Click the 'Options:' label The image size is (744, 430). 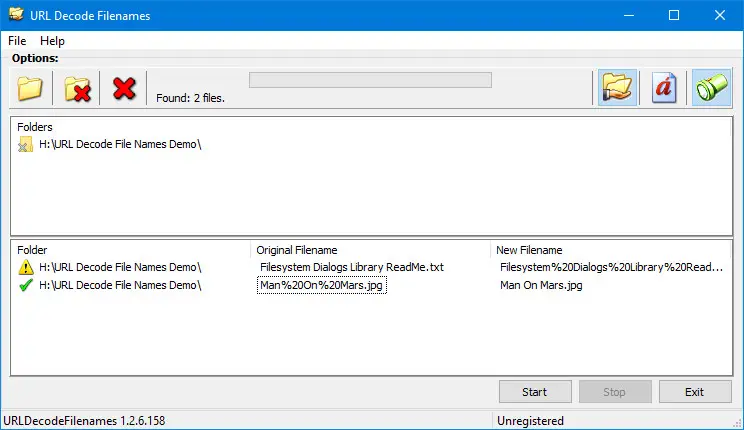click(35, 58)
